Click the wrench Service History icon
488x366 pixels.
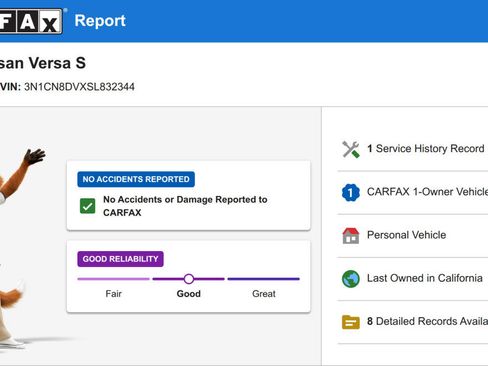pos(351,149)
